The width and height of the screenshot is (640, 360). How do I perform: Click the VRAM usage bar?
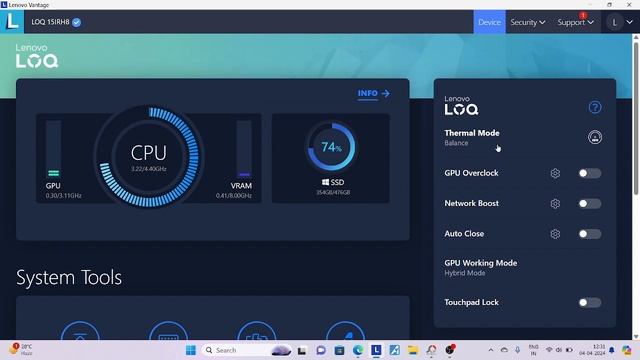(x=244, y=149)
